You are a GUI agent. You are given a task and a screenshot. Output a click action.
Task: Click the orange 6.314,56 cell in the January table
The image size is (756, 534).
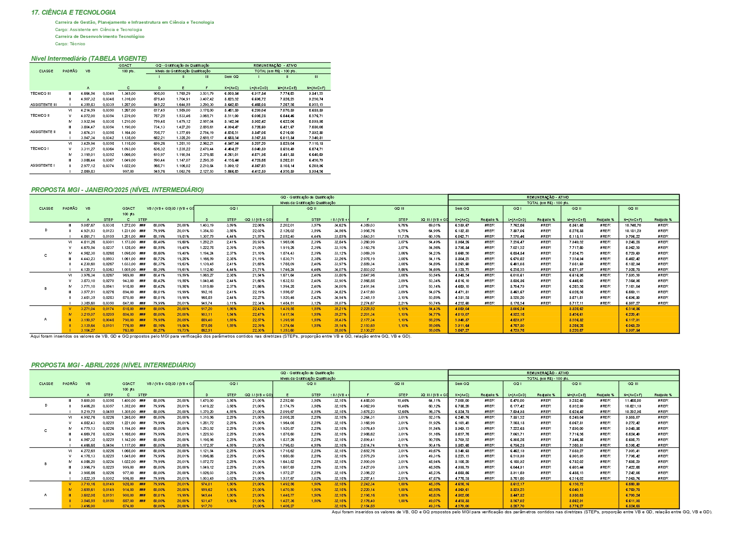(632, 309)
